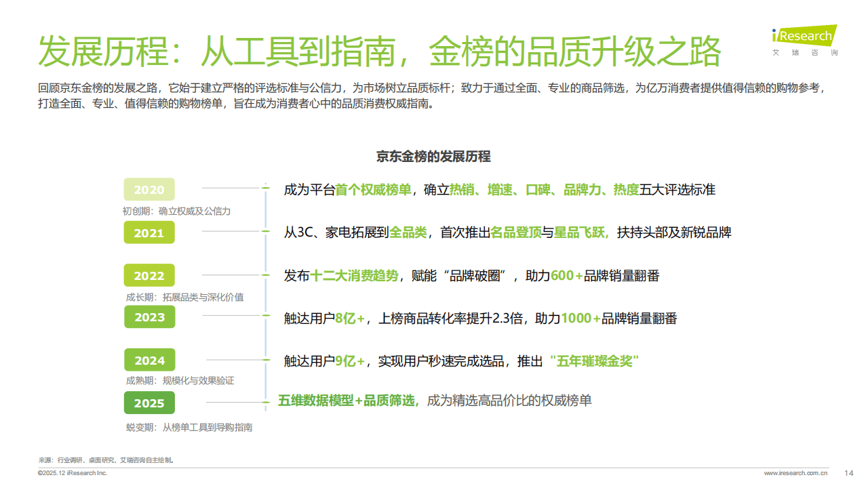Select the dark green 2025 badge
Screen dimensions: 868x488
[149, 403]
